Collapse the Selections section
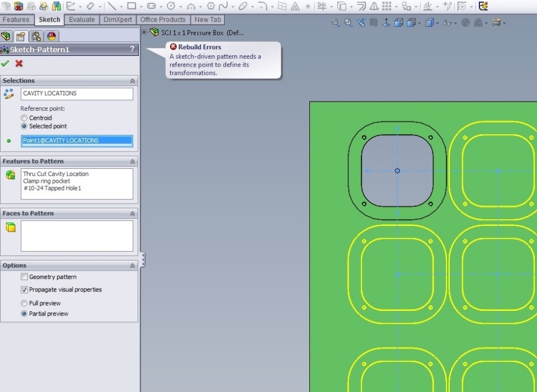The height and width of the screenshot is (392, 537). 133,81
